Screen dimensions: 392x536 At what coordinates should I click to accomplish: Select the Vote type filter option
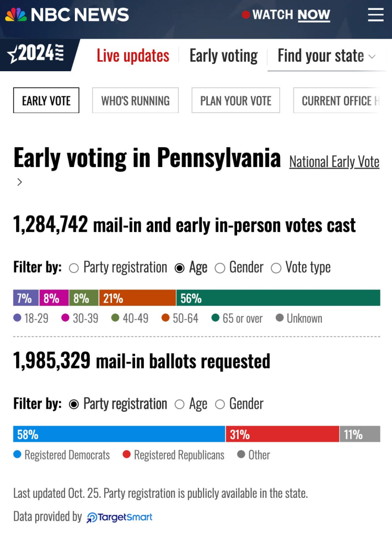tap(276, 267)
